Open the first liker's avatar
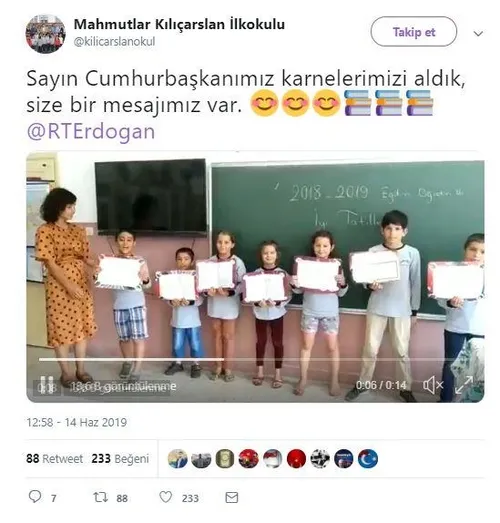Screen dimensions: 500x523 177,459
